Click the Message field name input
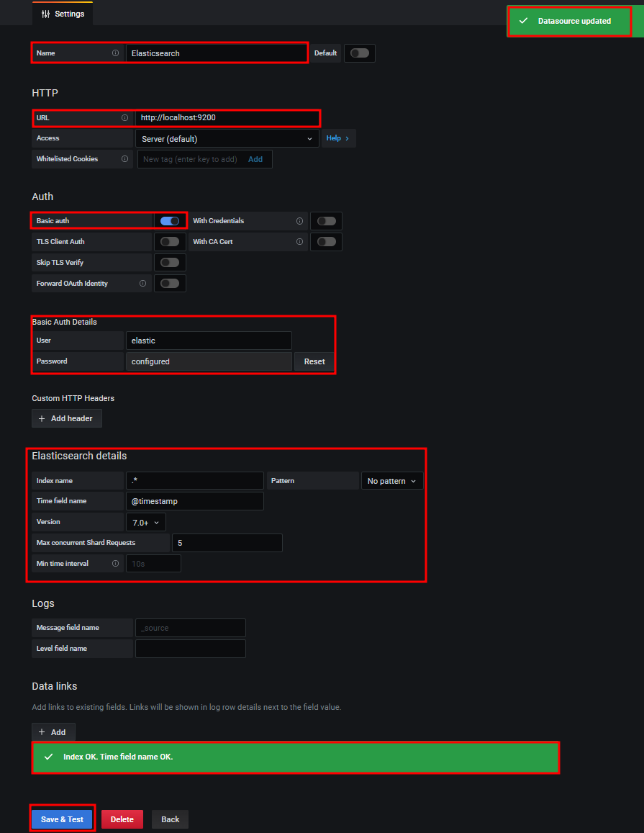644x833 pixels. tap(191, 628)
